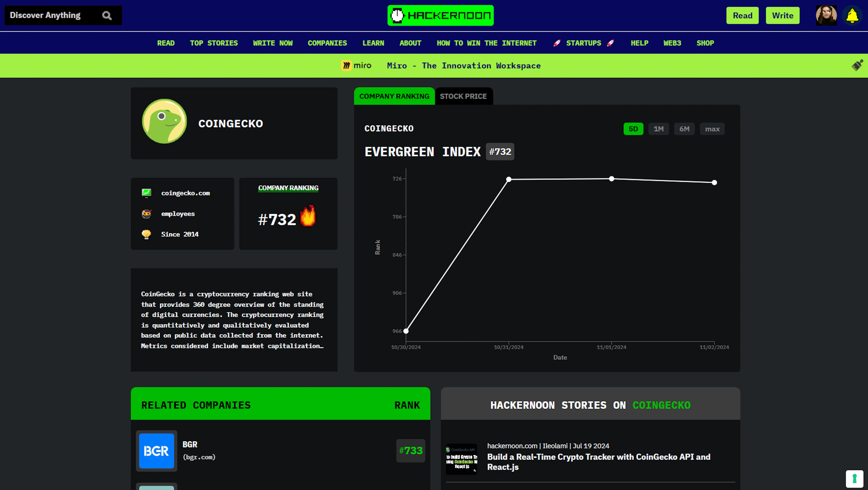868x490 pixels.
Task: Click the Miro logo in banner
Action: tap(356, 65)
